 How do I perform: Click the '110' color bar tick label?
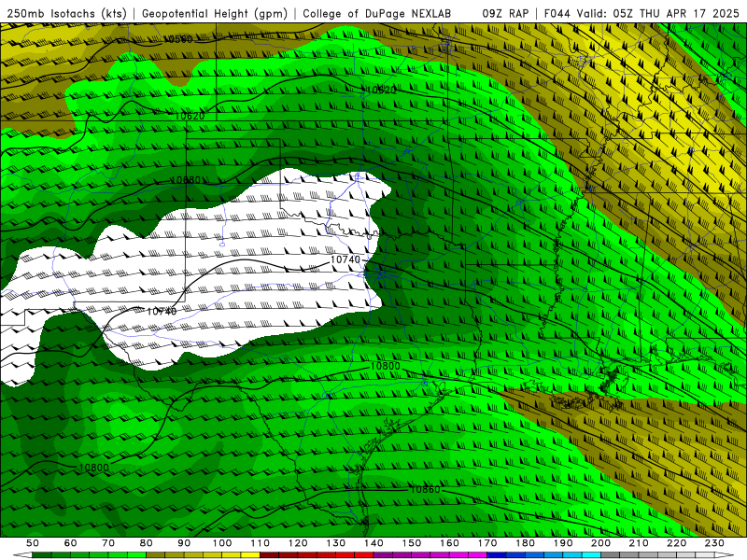pyautogui.click(x=261, y=543)
